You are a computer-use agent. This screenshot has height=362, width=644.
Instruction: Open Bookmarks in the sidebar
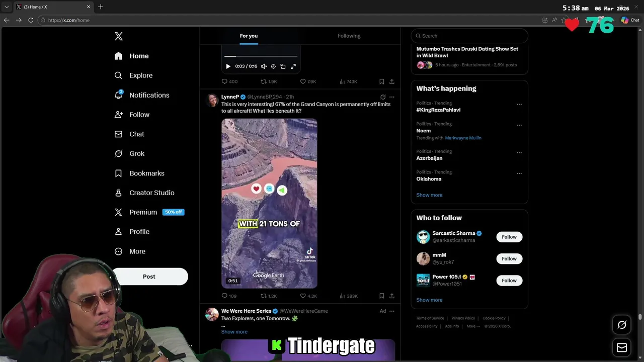tap(139, 173)
